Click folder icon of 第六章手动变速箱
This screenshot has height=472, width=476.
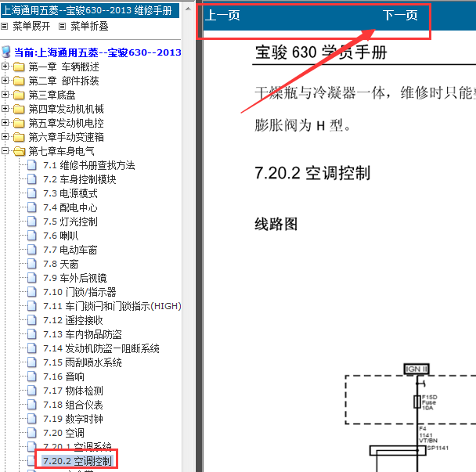tap(19, 137)
